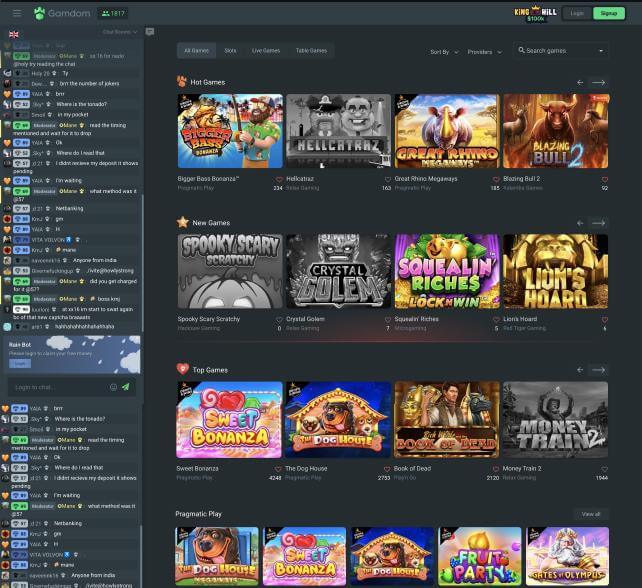The width and height of the screenshot is (642, 588).
Task: Open Spooky Scary Scratchy thumbnail
Action: [230, 271]
